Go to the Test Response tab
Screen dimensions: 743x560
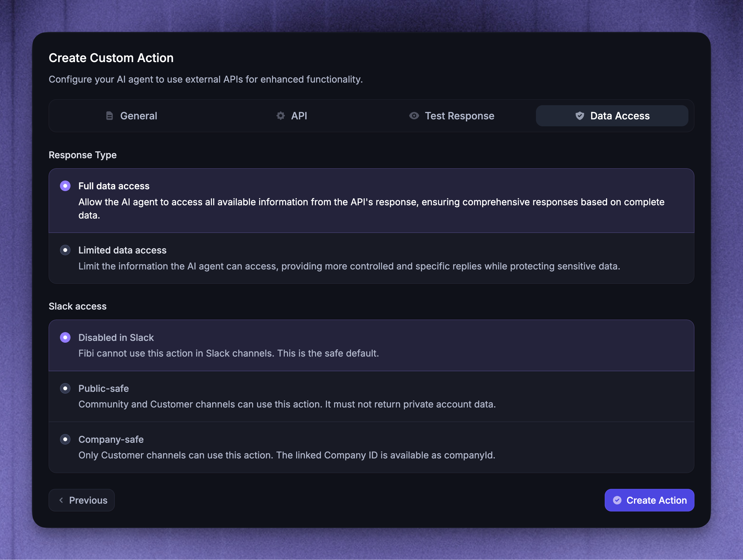click(x=452, y=116)
